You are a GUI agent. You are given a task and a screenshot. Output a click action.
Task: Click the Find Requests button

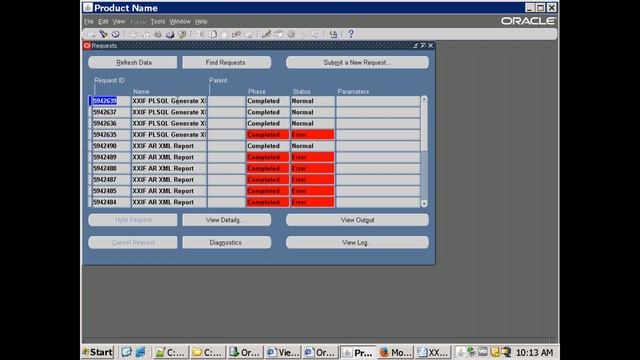tap(227, 62)
